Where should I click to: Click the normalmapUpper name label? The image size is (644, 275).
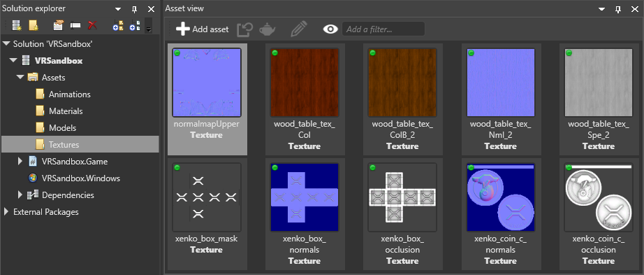tap(207, 124)
